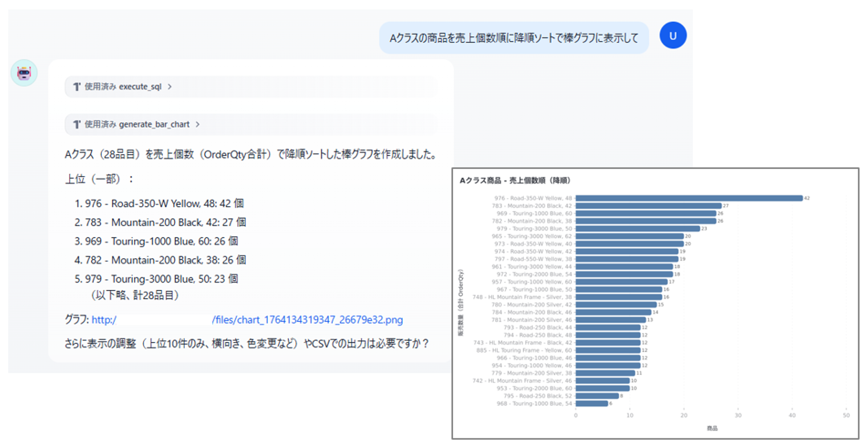
Task: Select the shortest bar, 968 Touring-1000 Blue
Action: point(591,403)
